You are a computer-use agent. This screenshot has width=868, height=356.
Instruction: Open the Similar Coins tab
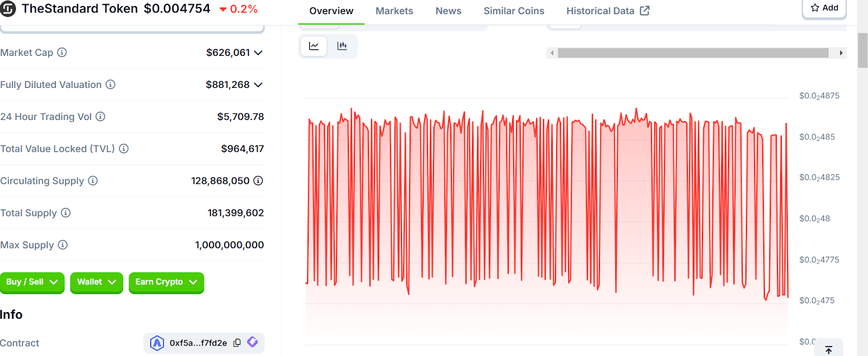click(514, 11)
